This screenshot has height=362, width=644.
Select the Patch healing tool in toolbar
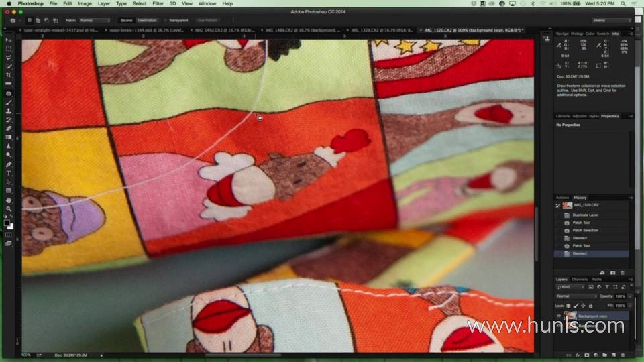tap(9, 93)
